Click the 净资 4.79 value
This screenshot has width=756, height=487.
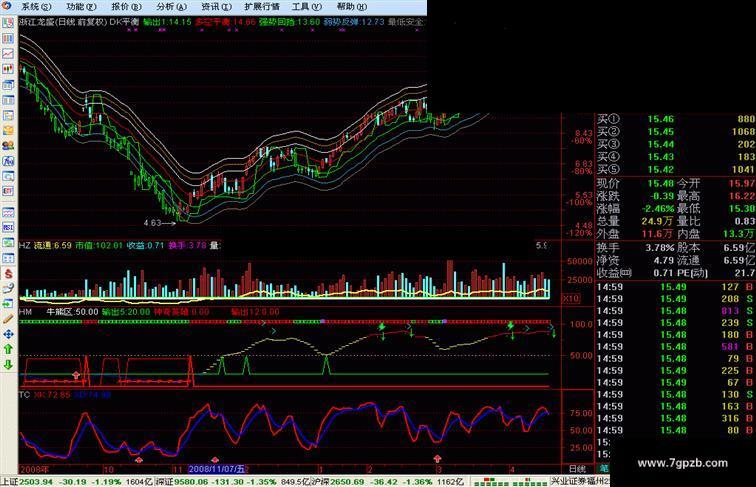[x=663, y=260]
